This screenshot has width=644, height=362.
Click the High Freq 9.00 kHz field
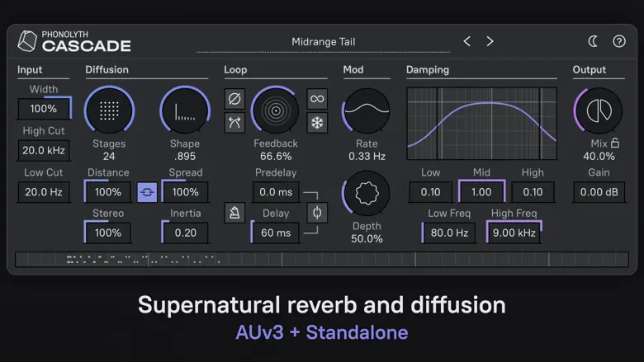tap(514, 233)
